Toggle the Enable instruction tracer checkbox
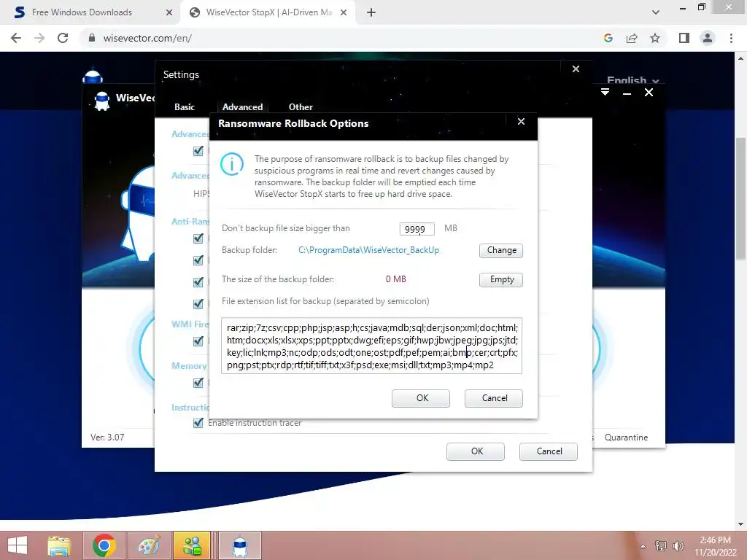Image resolution: width=747 pixels, height=560 pixels. coord(198,422)
